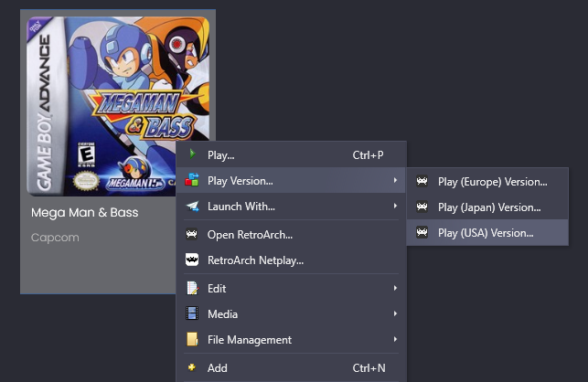Open the Play Version... menu entry
Image resolution: width=588 pixels, height=382 pixels.
click(x=291, y=180)
